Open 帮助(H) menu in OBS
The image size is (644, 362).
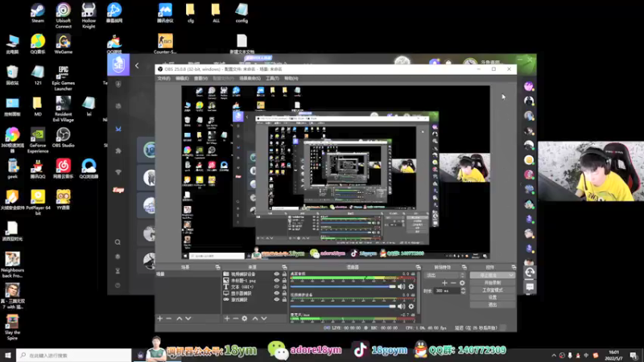point(291,78)
